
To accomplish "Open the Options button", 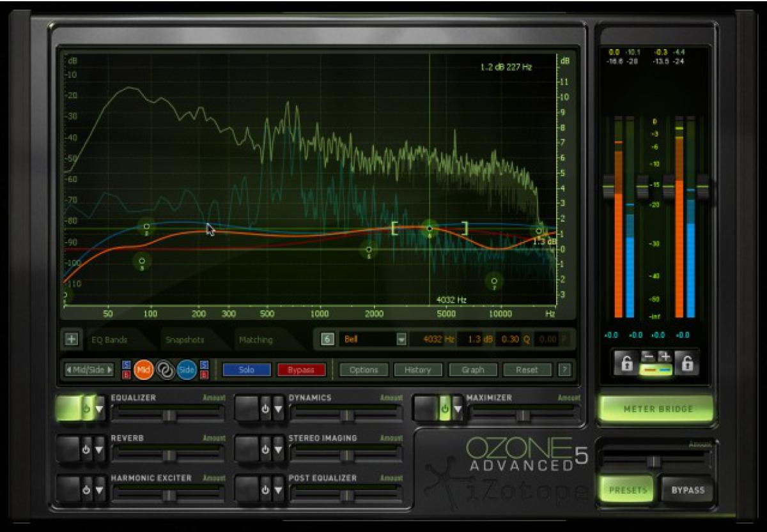I will click(x=364, y=370).
